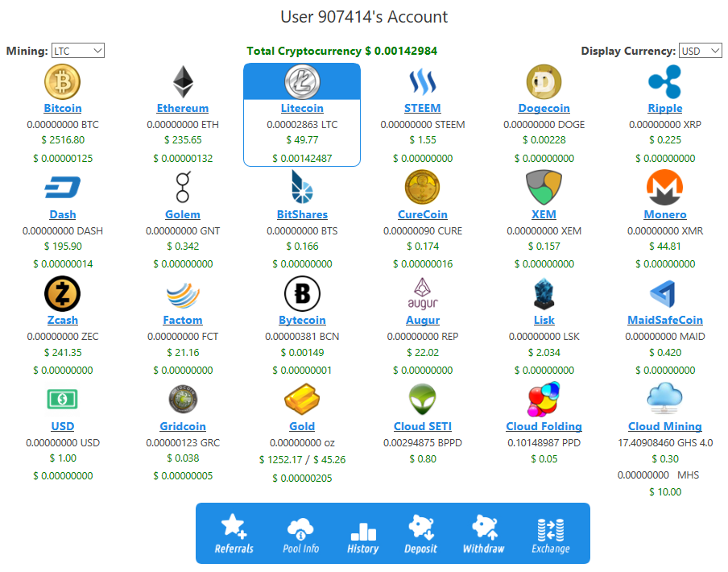728x572 pixels.
Task: Follow the CureCoin link
Action: click(423, 214)
